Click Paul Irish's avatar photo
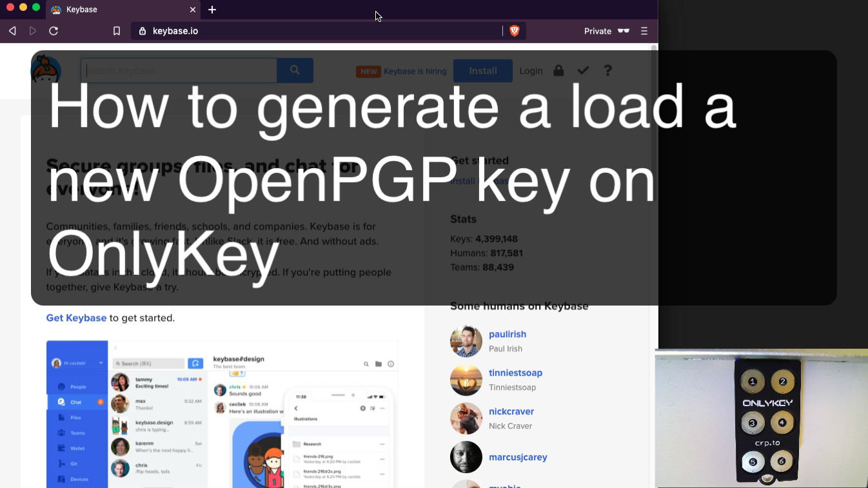 pyautogui.click(x=466, y=341)
